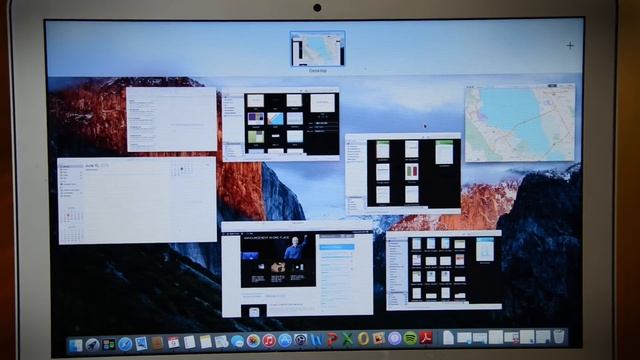Launch Launchpad rocket icon in Dock
Screen dimensions: 640x360
(x=92, y=345)
